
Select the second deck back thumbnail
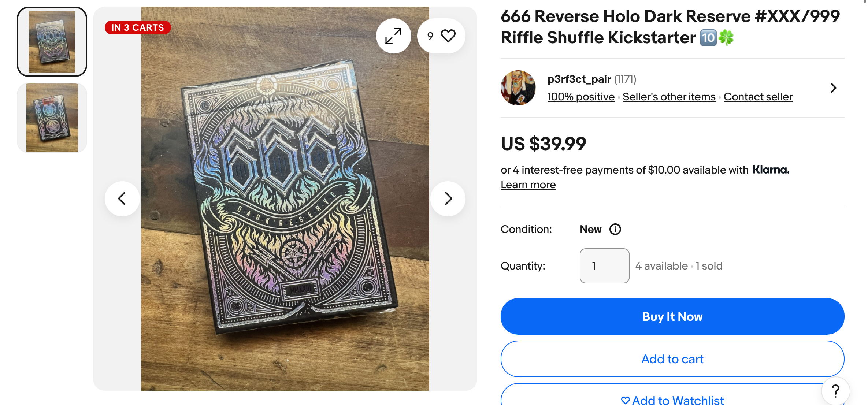click(52, 118)
